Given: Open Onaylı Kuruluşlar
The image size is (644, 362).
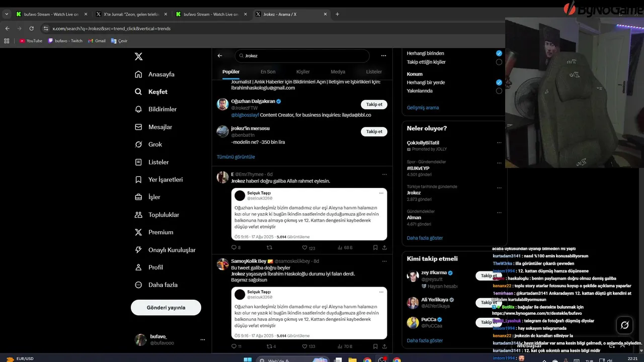Looking at the screenshot, I should pos(165,250).
